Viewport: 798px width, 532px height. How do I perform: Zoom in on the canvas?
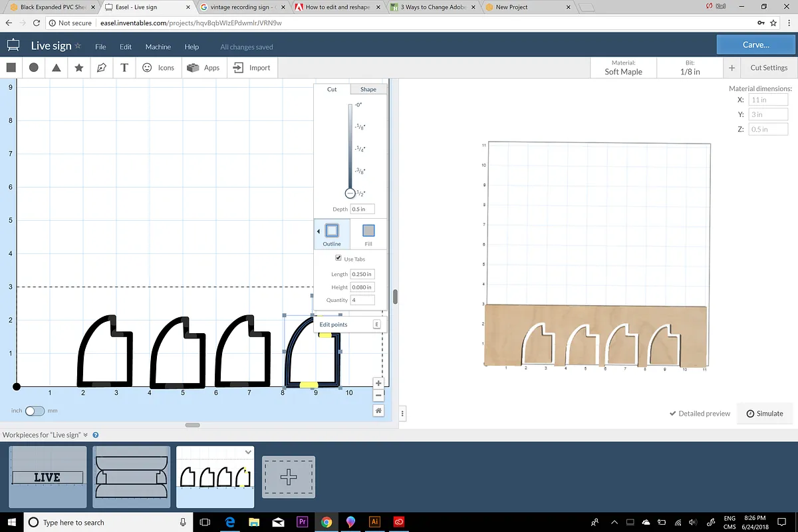coord(378,383)
